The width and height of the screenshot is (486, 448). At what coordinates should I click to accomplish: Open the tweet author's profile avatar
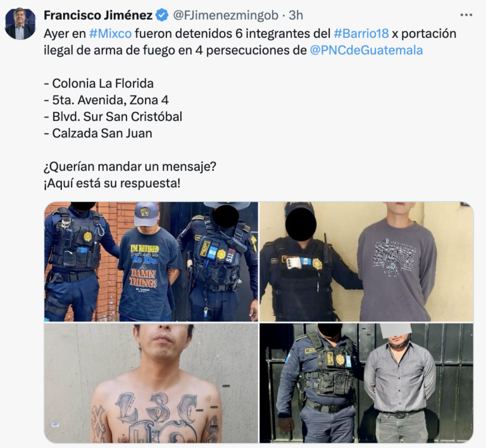point(20,24)
